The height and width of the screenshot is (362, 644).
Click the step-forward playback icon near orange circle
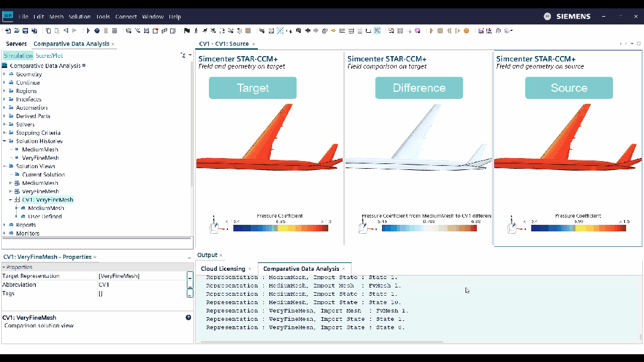[458, 31]
